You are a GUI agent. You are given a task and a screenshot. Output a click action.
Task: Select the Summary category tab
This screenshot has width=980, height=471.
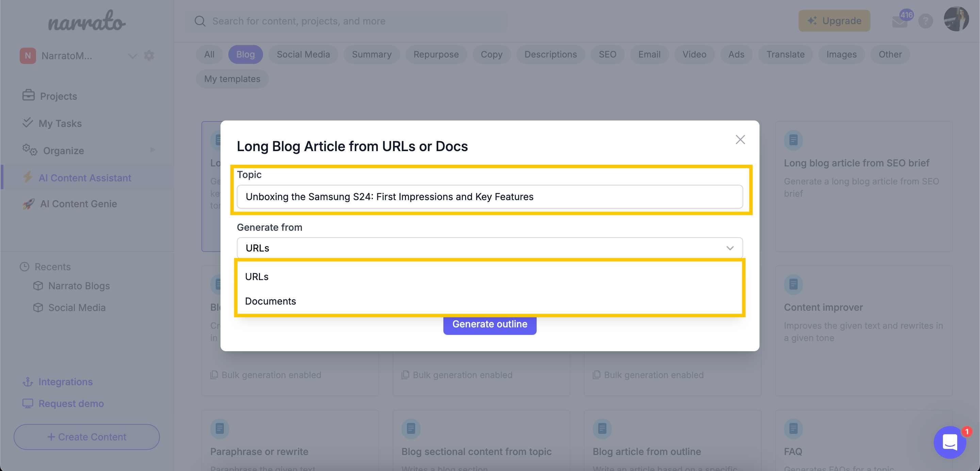tap(371, 54)
